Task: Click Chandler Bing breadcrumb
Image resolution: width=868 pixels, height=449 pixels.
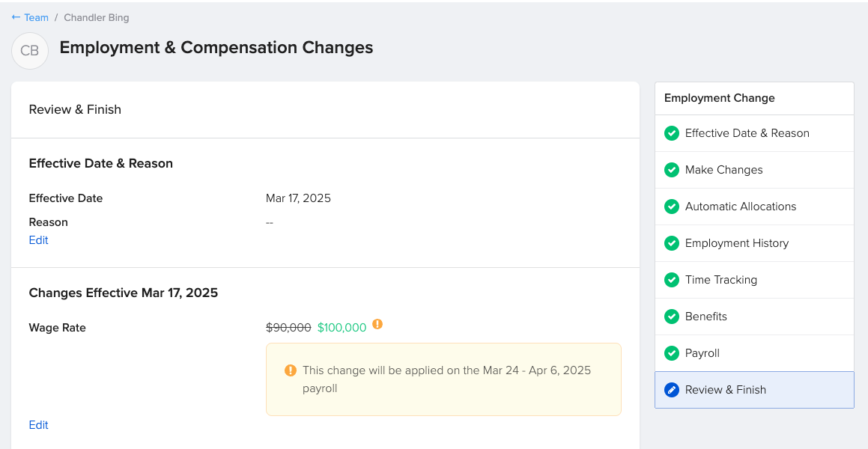Action: click(97, 17)
